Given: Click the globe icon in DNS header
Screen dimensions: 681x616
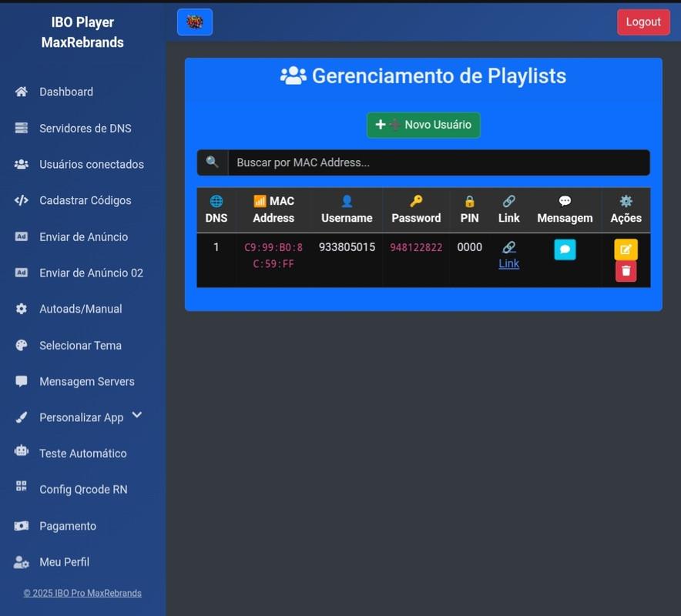Looking at the screenshot, I should pos(216,201).
